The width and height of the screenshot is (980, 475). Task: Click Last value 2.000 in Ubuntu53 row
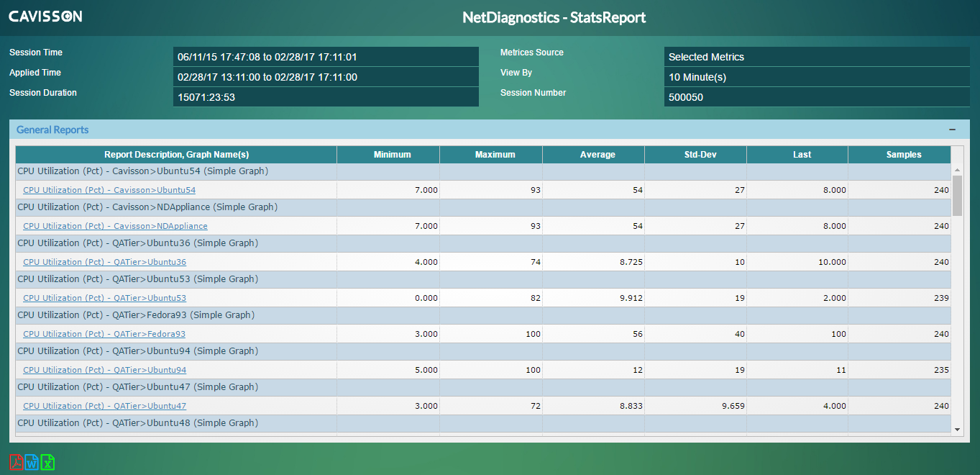(835, 298)
